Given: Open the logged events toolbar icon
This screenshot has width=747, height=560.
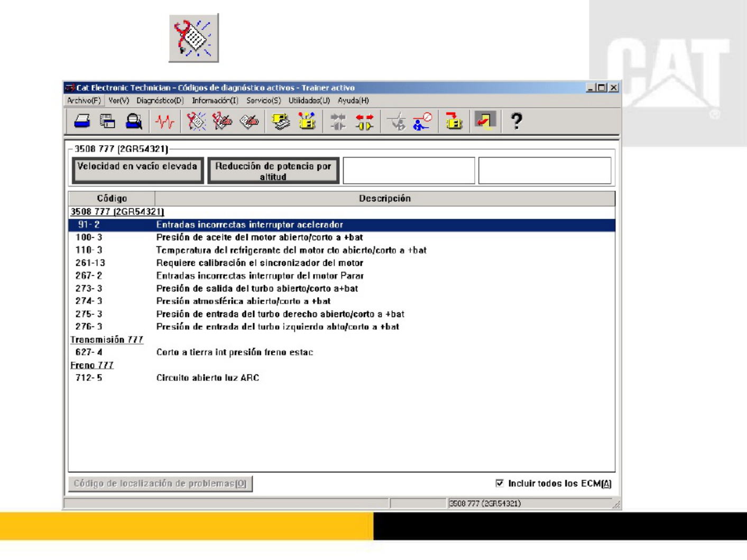Looking at the screenshot, I should (248, 122).
